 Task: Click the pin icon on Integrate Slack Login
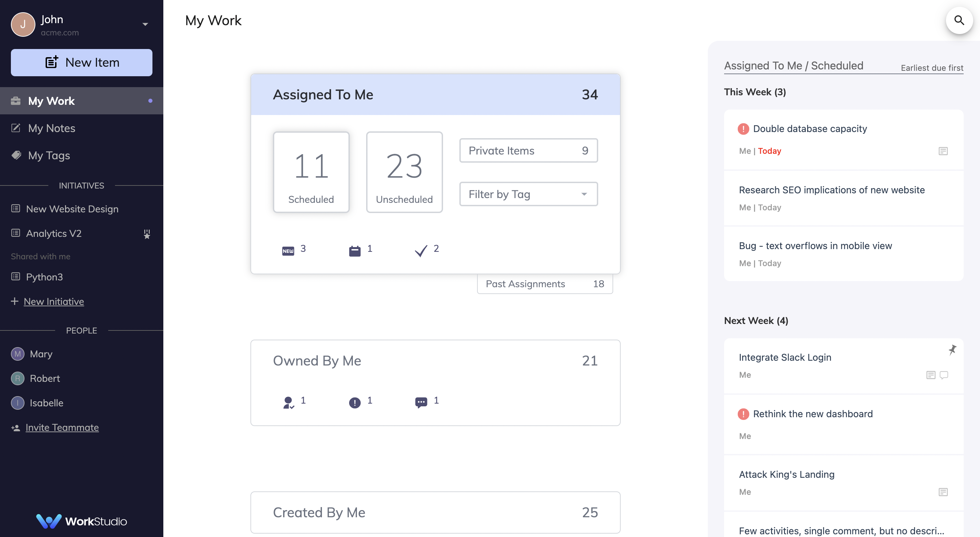952,349
